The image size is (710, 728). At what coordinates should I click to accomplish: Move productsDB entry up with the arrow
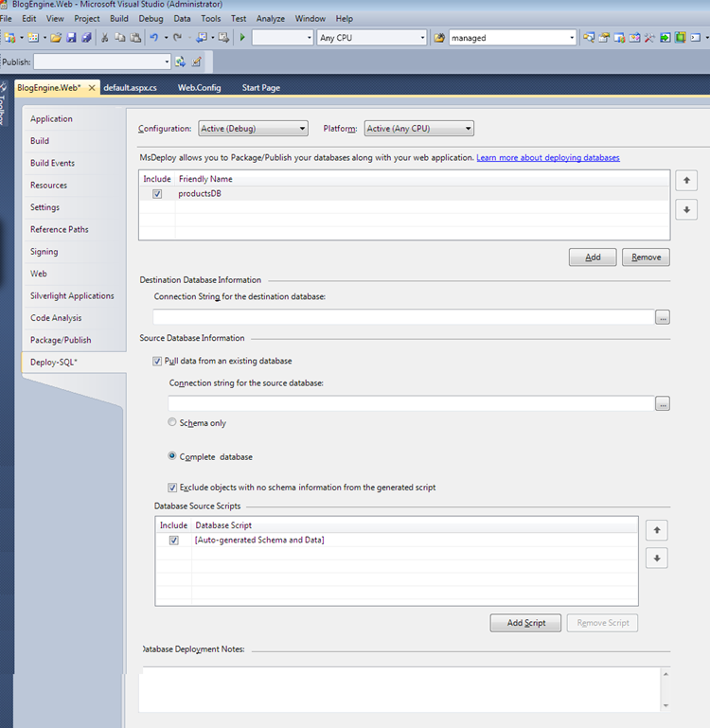pos(686,181)
